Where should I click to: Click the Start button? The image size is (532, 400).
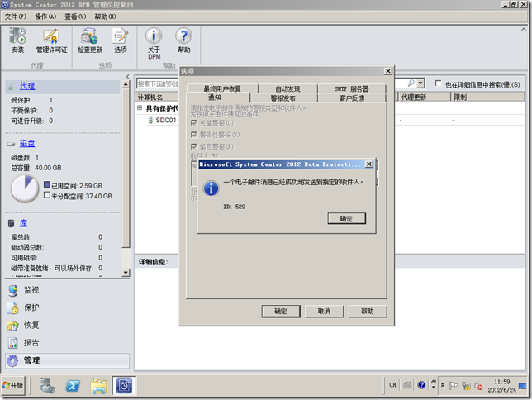point(13,385)
